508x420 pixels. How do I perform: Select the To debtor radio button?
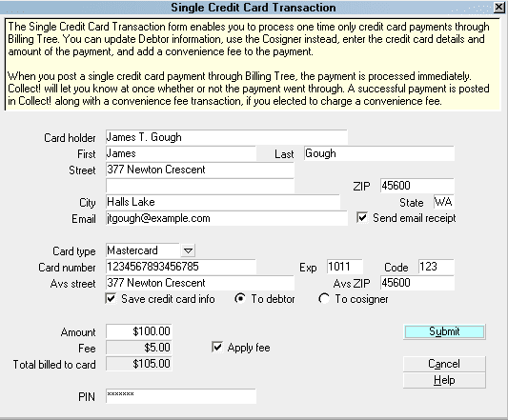240,298
